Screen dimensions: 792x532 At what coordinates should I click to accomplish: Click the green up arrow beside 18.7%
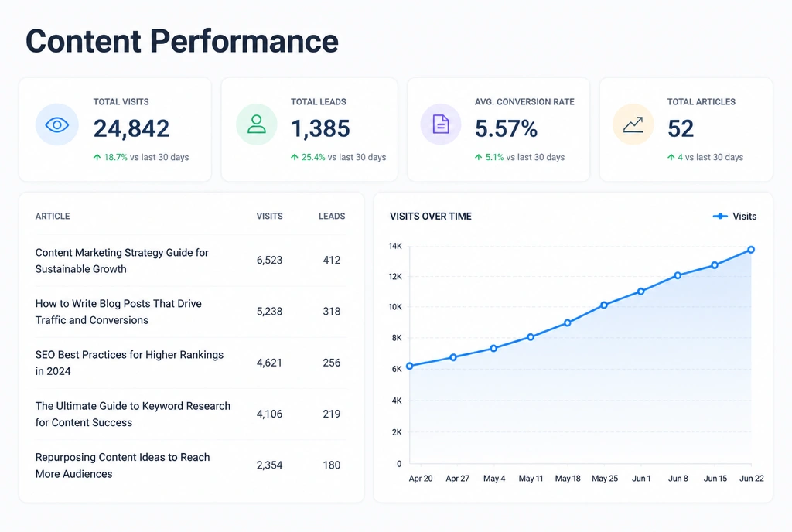point(97,158)
